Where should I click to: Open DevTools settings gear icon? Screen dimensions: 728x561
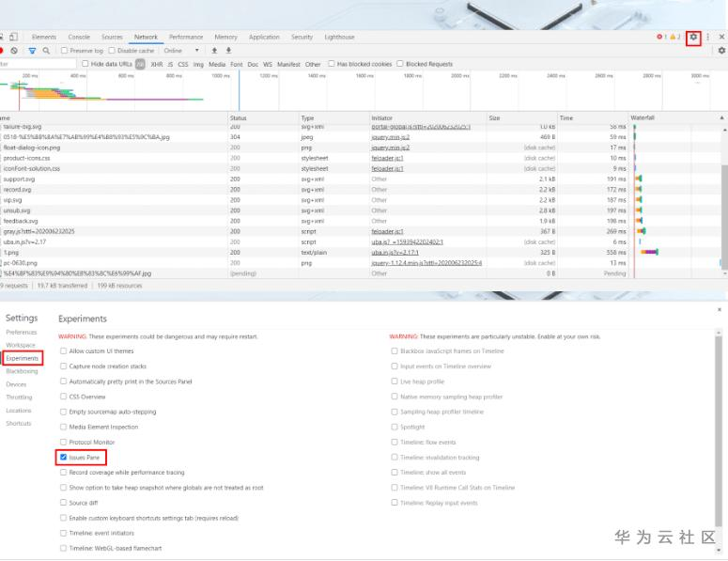(693, 38)
